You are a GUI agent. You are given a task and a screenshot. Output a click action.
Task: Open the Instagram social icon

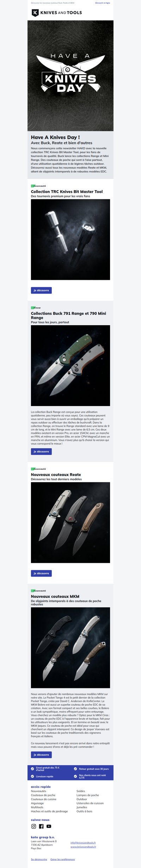coord(34,826)
